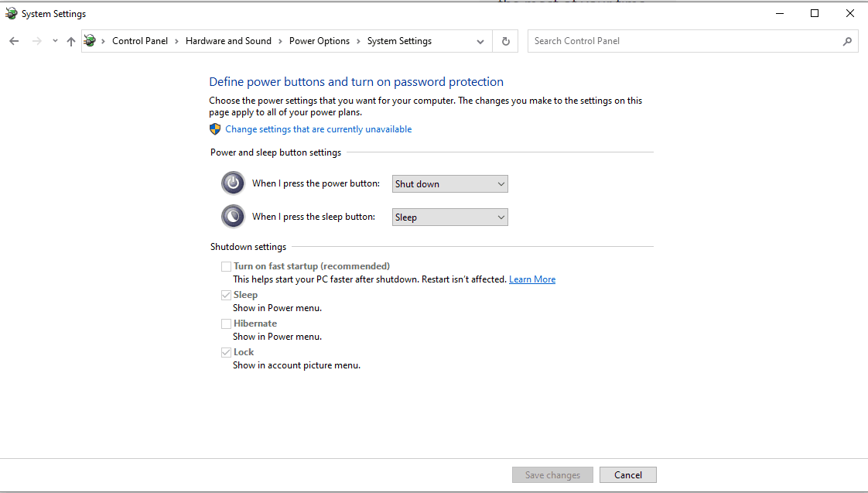Open the sleep button action dropdown
The width and height of the screenshot is (868, 493).
coord(449,217)
